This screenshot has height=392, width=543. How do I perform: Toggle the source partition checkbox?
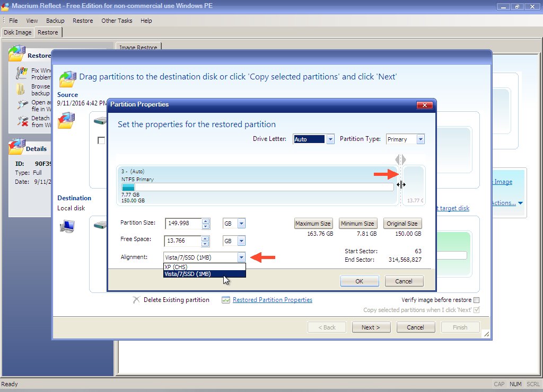click(x=101, y=140)
